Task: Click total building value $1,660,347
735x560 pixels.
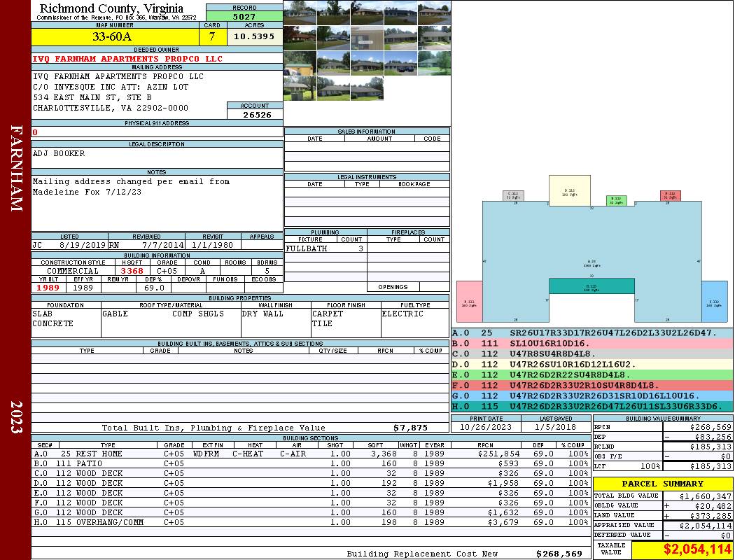Action: coord(705,496)
